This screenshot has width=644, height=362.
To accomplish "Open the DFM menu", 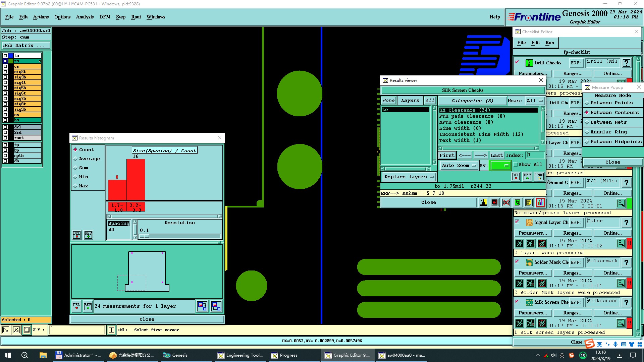I will pyautogui.click(x=105, y=17).
